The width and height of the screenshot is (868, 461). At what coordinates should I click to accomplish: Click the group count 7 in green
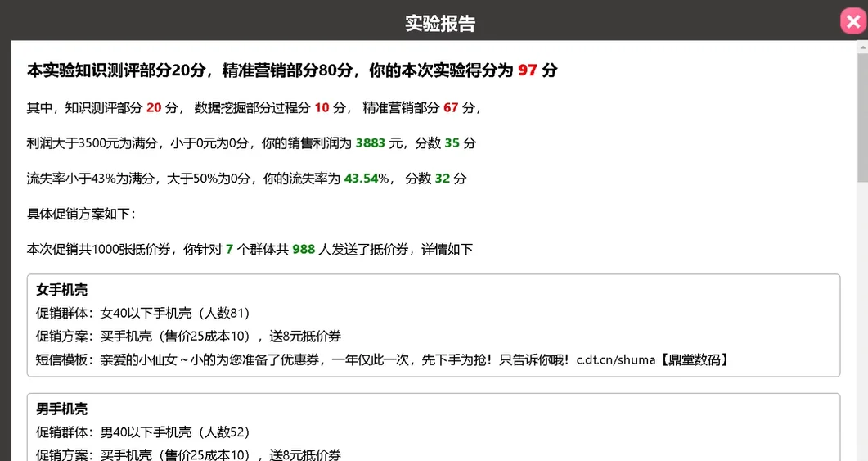pos(229,250)
